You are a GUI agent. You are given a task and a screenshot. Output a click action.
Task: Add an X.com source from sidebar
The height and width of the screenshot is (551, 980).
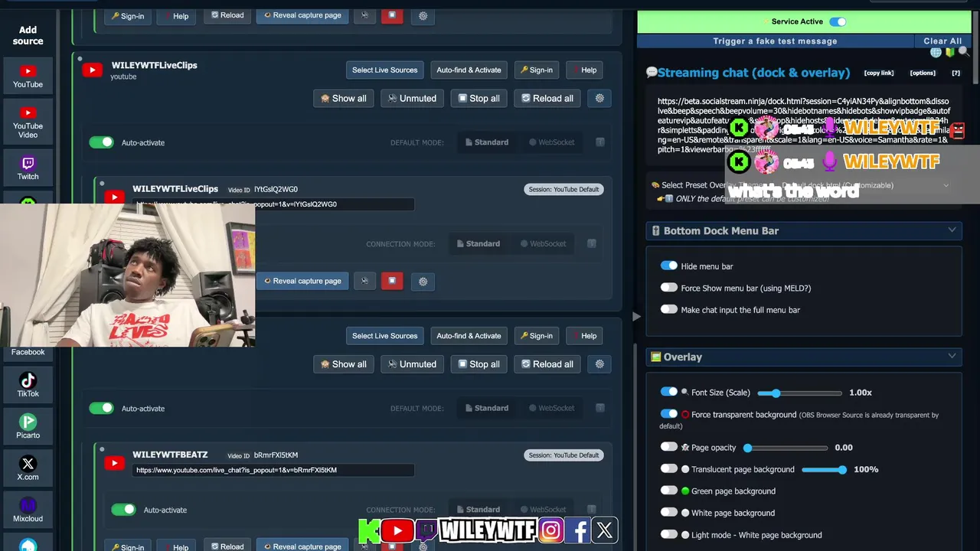pos(28,468)
